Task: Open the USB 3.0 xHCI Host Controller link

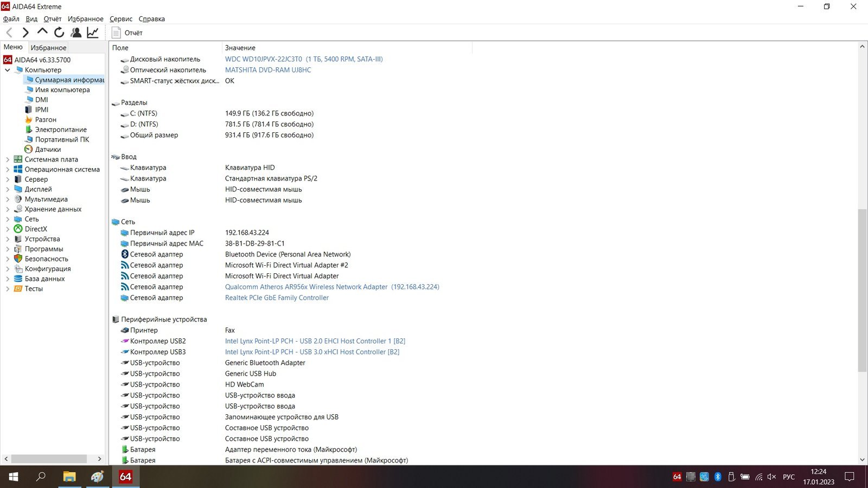Action: (312, 352)
